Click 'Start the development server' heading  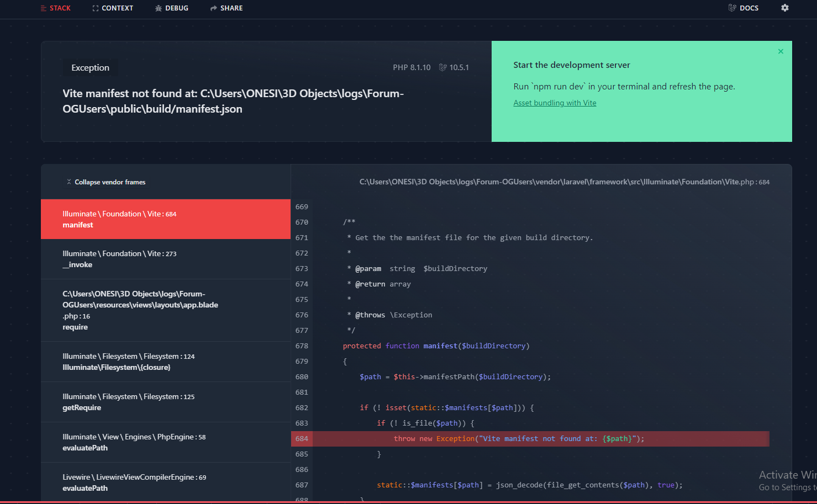pyautogui.click(x=572, y=65)
